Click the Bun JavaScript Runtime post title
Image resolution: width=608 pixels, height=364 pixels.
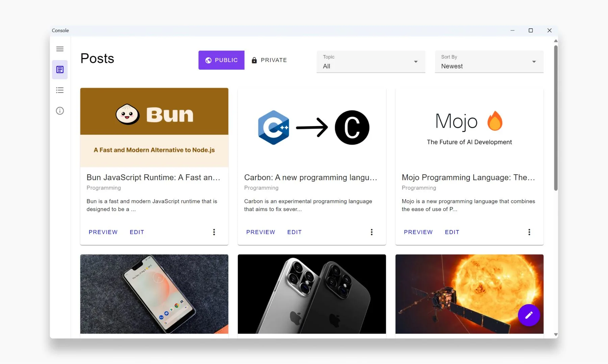(153, 178)
